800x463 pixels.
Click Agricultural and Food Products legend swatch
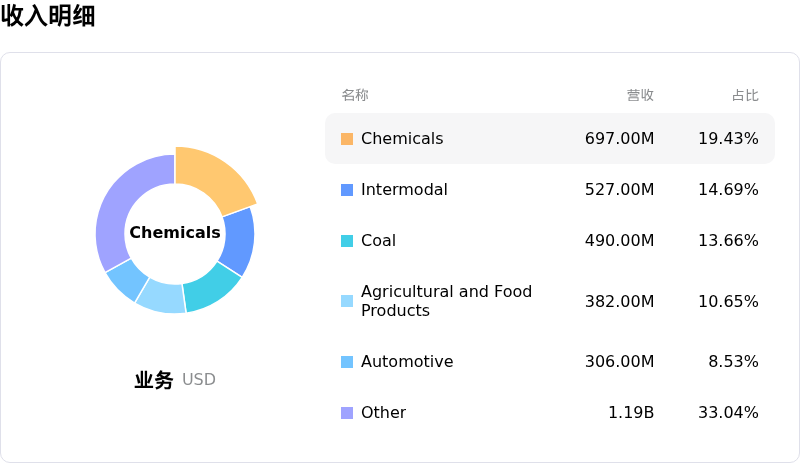pyautogui.click(x=347, y=301)
